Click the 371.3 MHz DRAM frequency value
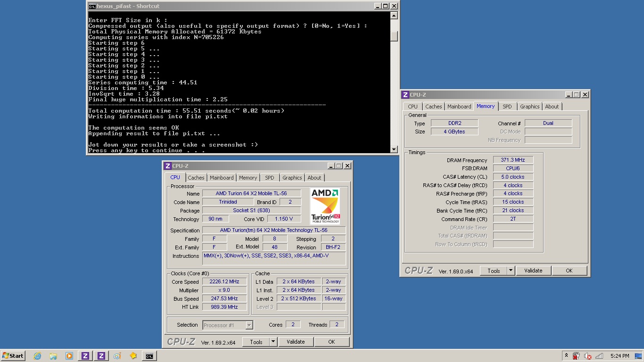 pyautogui.click(x=513, y=160)
